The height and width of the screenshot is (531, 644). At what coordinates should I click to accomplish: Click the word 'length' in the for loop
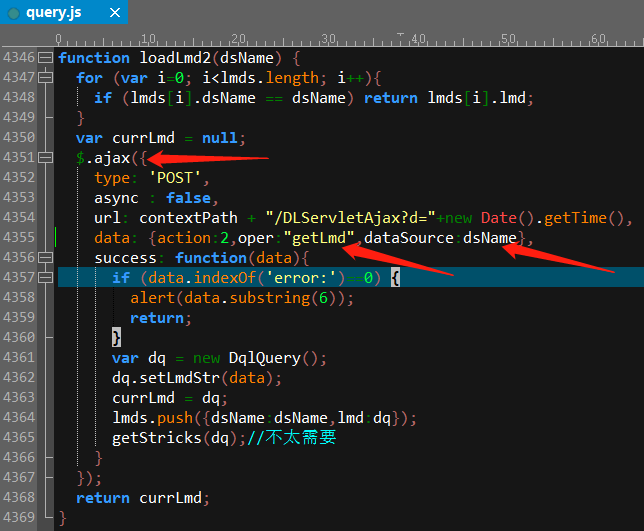(x=292, y=78)
